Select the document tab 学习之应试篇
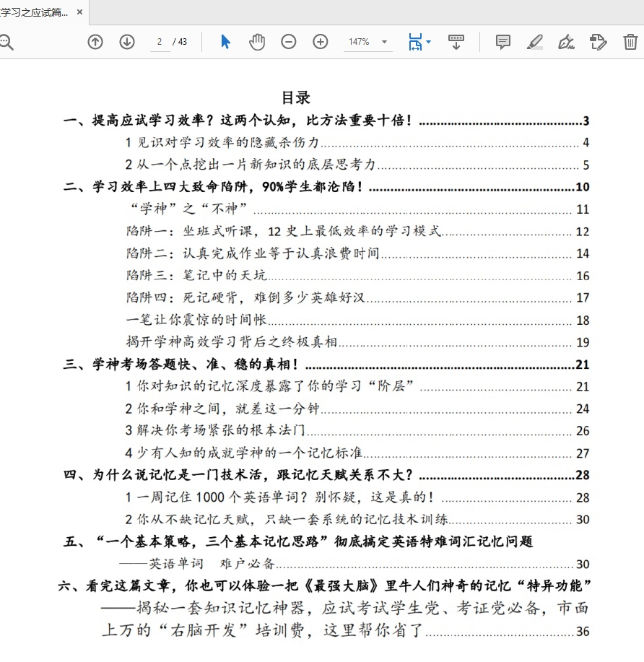This screenshot has height=662, width=644. point(35,12)
